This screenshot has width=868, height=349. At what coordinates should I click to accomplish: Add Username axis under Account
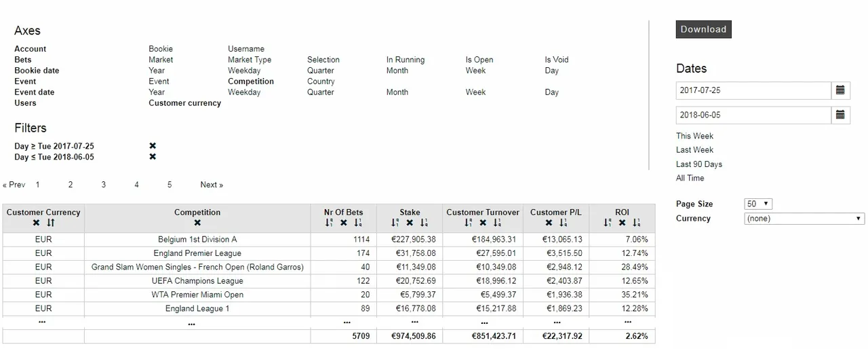pos(246,49)
